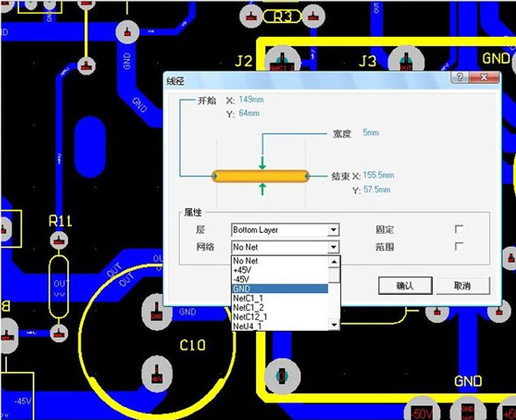This screenshot has height=420, width=516.
Task: Select the J2 connector designator
Action: point(244,61)
